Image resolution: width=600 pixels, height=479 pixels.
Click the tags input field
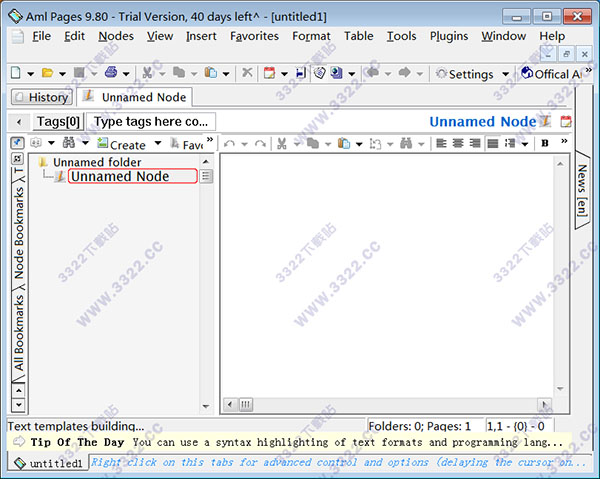tap(150, 121)
